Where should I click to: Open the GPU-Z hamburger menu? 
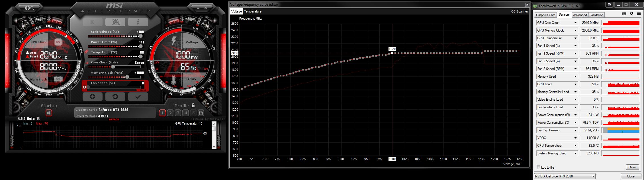[639, 13]
